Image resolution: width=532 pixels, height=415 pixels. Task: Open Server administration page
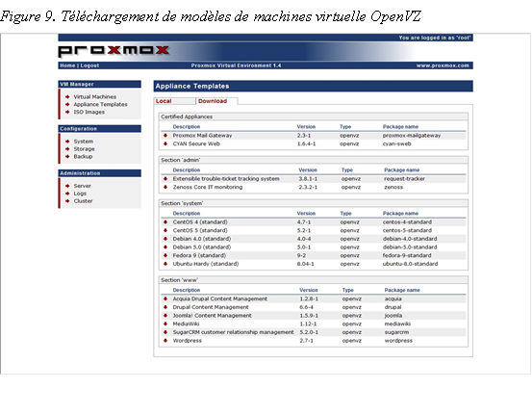point(83,186)
